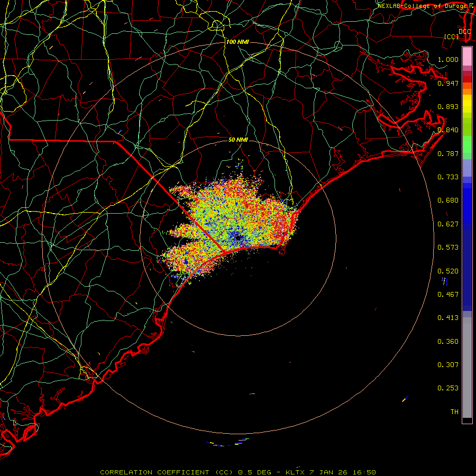Image resolution: width=476 pixels, height=476 pixels.
Task: Click the black radar site dot at echo center
Action: click(x=238, y=237)
